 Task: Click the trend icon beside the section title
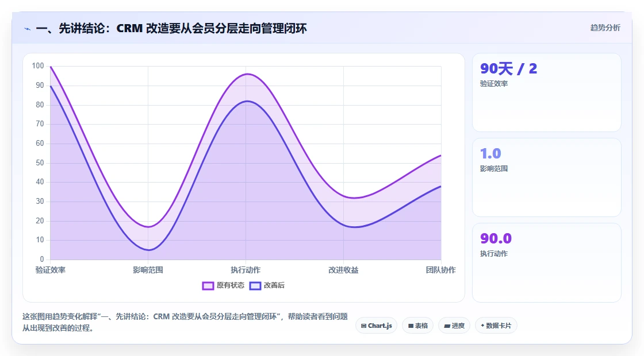pos(28,29)
